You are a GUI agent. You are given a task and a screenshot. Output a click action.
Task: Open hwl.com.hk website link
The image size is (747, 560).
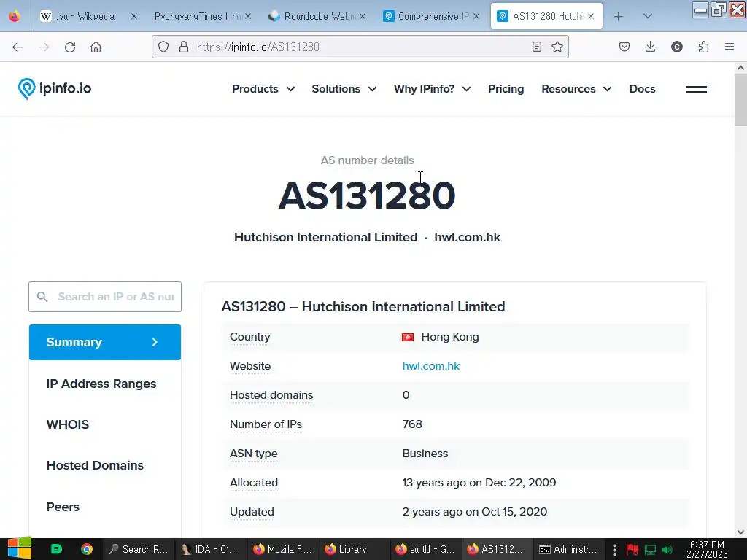pos(430,366)
